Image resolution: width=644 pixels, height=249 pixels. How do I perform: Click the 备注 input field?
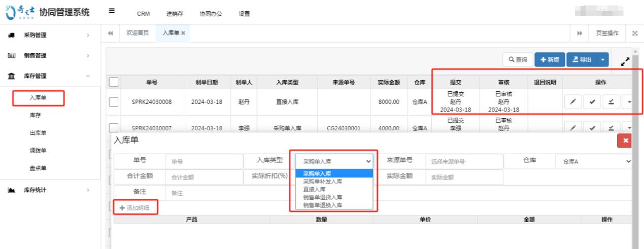[x=203, y=193]
